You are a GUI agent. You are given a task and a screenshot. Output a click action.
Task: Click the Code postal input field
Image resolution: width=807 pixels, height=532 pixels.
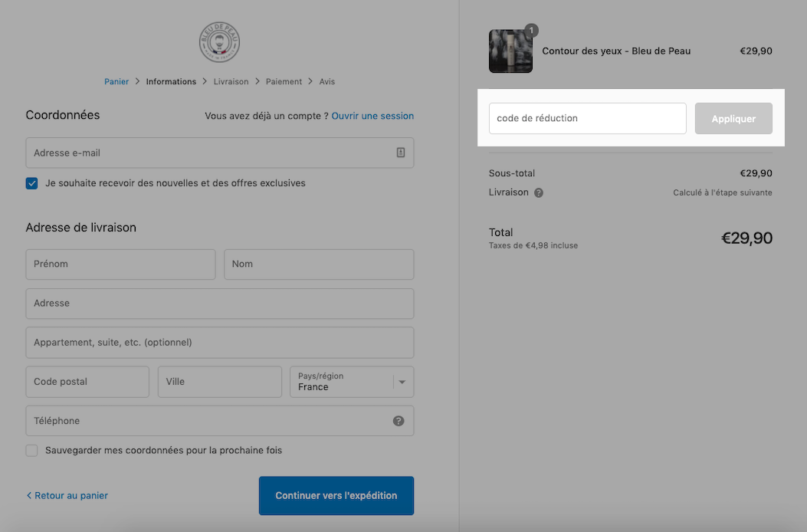[87, 382]
